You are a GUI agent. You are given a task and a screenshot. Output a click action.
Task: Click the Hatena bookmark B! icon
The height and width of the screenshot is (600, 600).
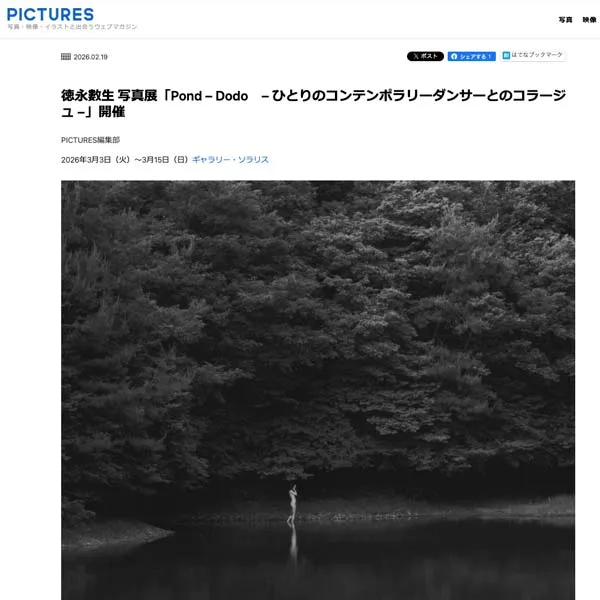click(x=506, y=55)
